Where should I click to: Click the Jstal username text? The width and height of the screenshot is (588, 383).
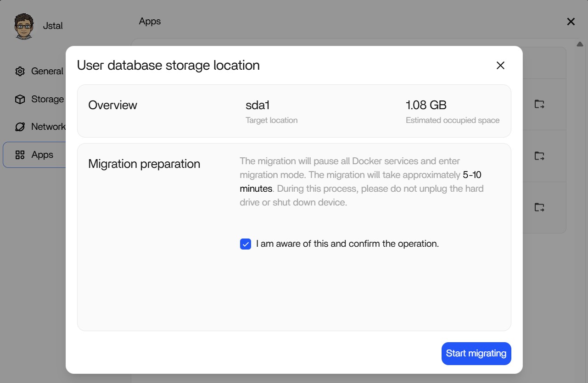[53, 26]
